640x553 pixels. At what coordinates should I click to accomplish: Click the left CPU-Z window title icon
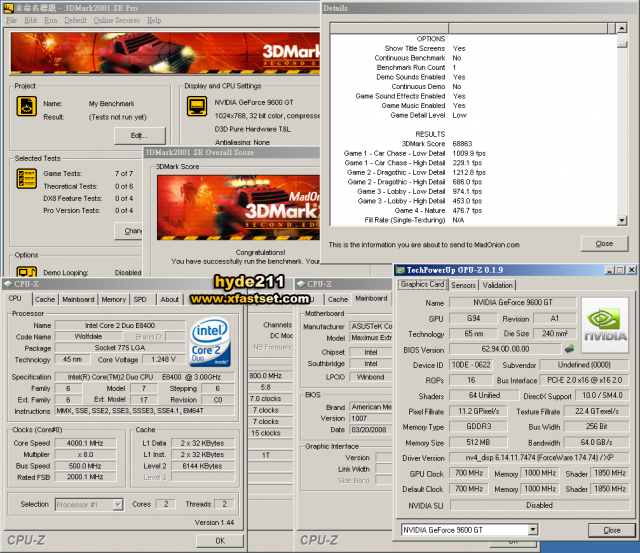click(x=8, y=284)
